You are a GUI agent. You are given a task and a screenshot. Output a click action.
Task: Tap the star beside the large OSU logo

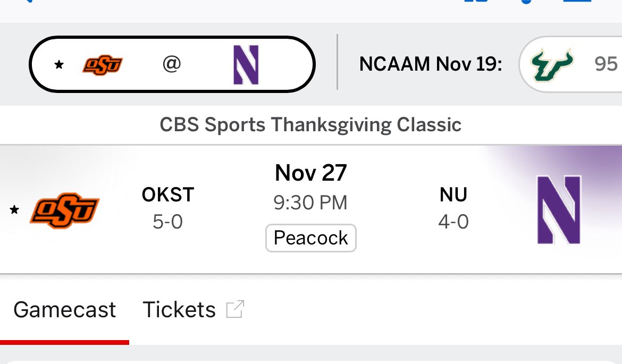(14, 209)
